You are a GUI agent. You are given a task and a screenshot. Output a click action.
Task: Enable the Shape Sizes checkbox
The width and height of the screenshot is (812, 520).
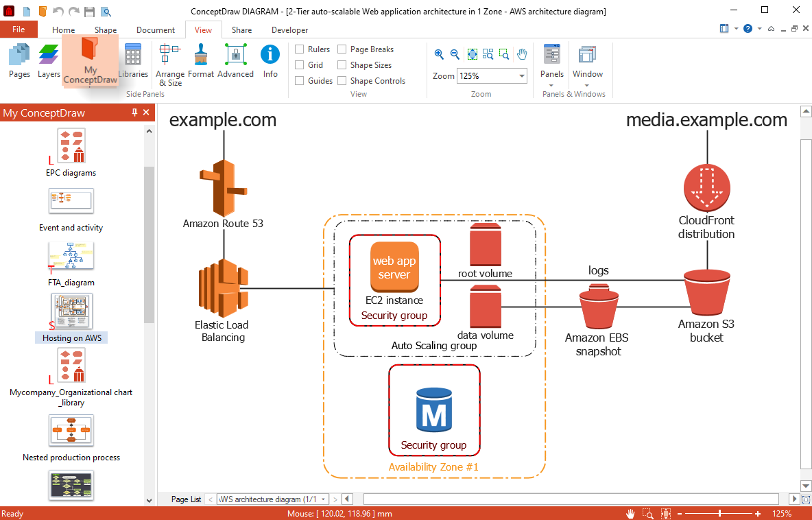coord(342,64)
